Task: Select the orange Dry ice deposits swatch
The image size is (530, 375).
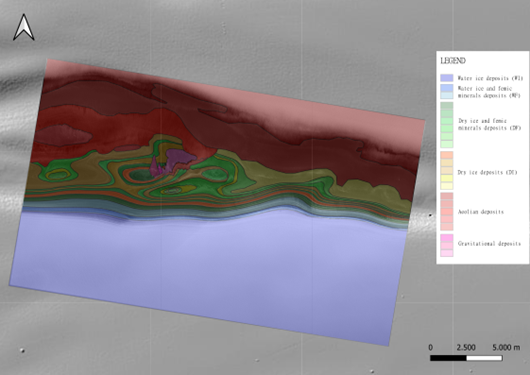Action: point(447,155)
